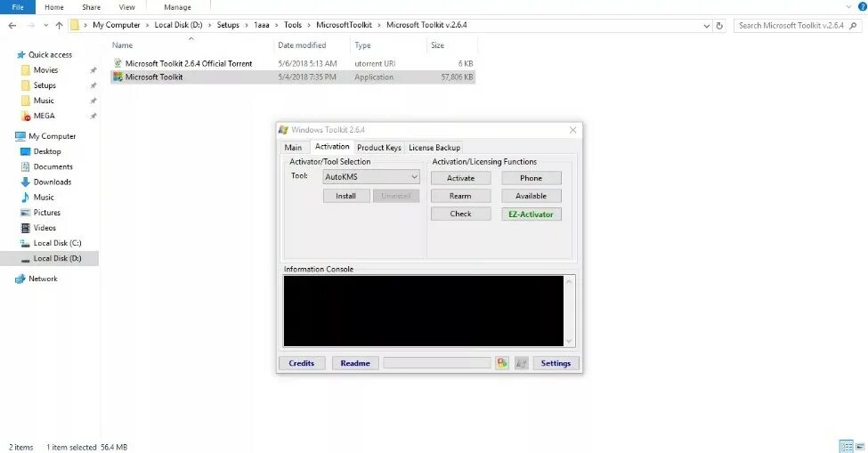Open the Toolkit Settings button
Screen dimensions: 868x453
tap(556, 363)
